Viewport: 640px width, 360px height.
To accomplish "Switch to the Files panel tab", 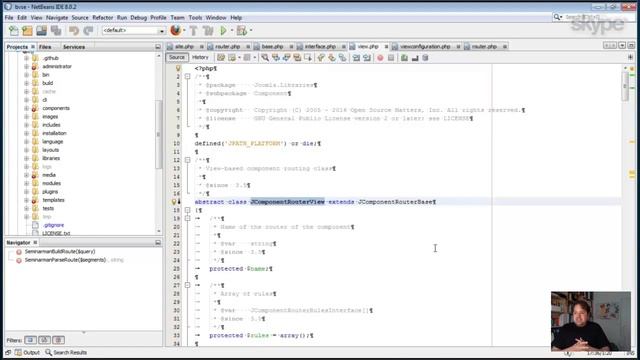I will tap(45, 47).
